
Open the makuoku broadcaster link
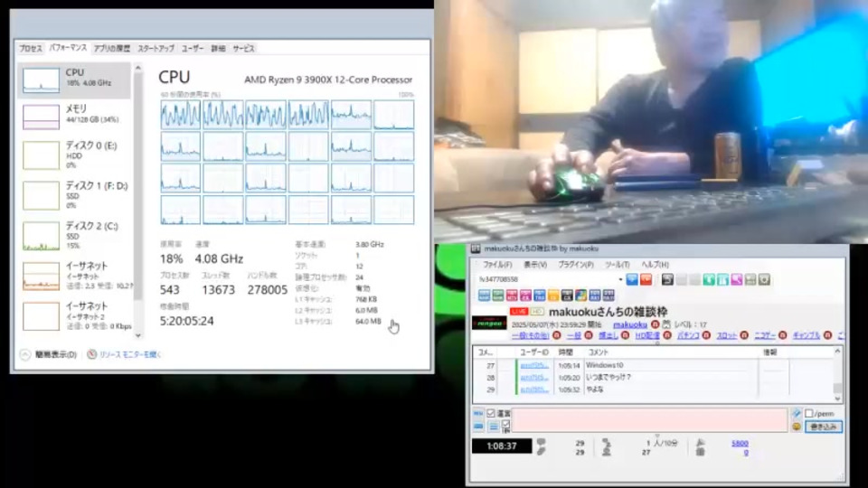click(630, 324)
